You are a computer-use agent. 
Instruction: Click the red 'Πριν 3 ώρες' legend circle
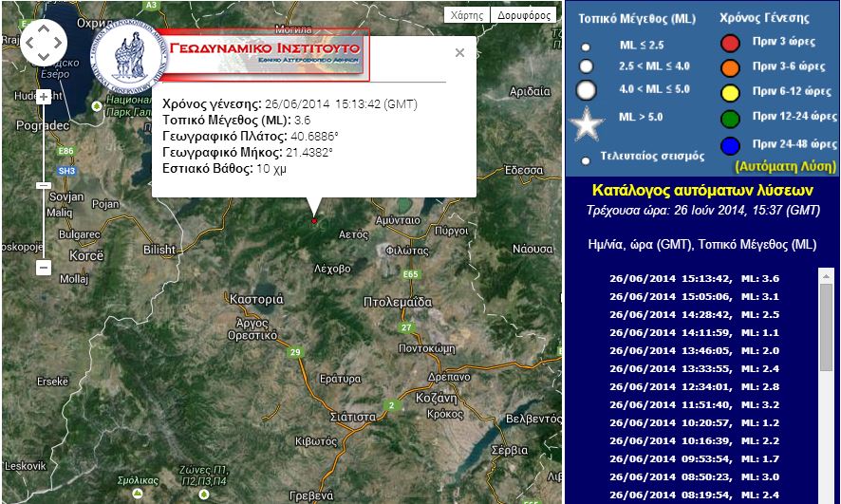[x=730, y=43]
